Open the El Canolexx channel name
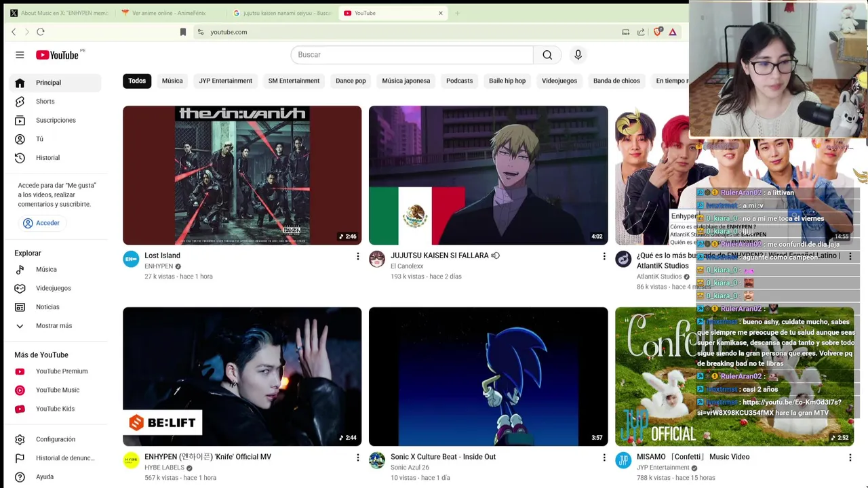The width and height of the screenshot is (868, 488). [407, 266]
